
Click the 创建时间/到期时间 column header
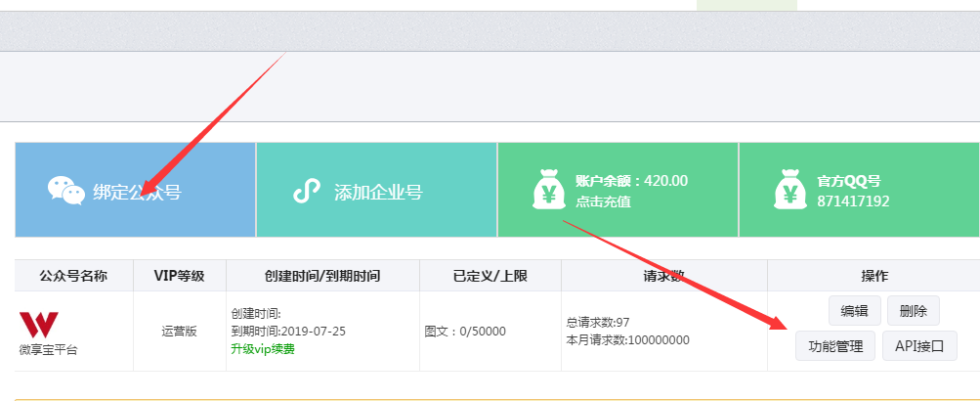[322, 276]
